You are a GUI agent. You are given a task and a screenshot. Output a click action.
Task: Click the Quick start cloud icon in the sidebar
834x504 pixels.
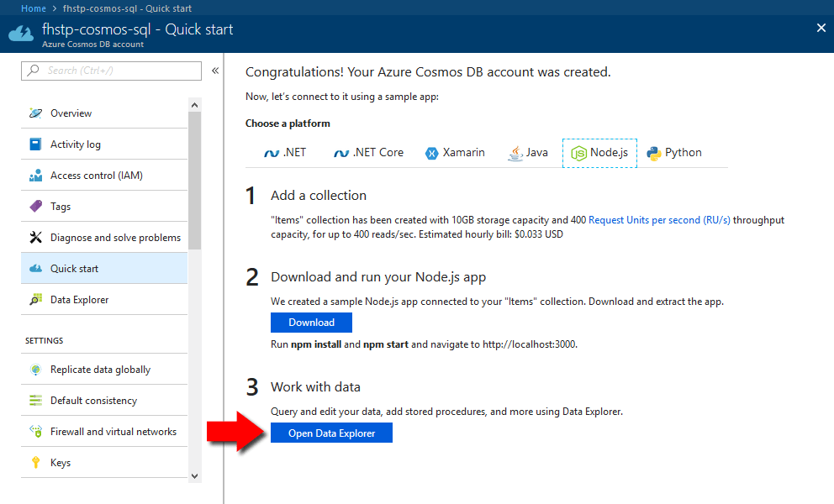35,269
